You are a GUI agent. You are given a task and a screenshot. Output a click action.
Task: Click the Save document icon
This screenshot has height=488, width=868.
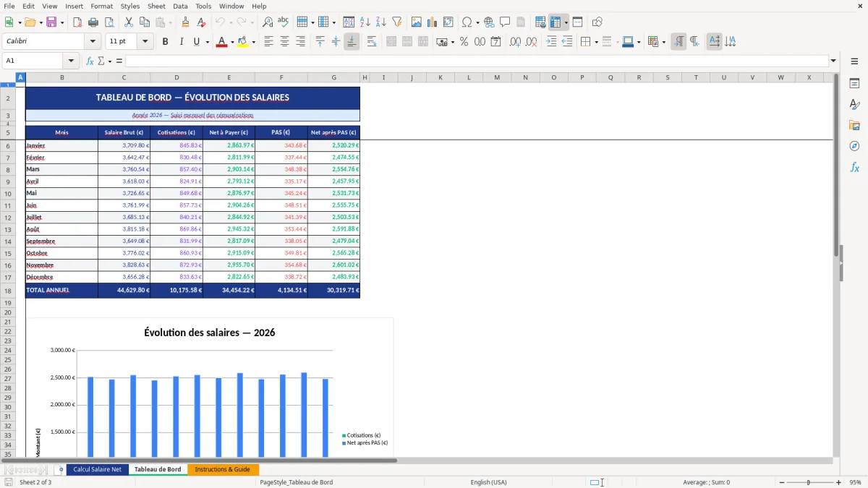[52, 22]
